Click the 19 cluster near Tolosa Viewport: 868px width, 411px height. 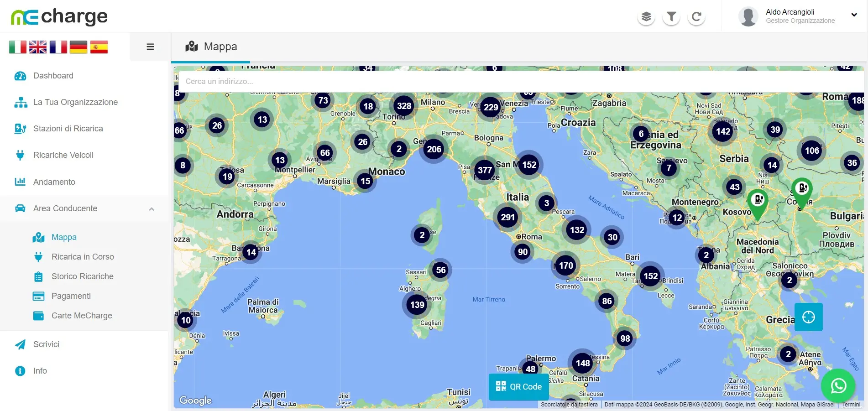[227, 177]
